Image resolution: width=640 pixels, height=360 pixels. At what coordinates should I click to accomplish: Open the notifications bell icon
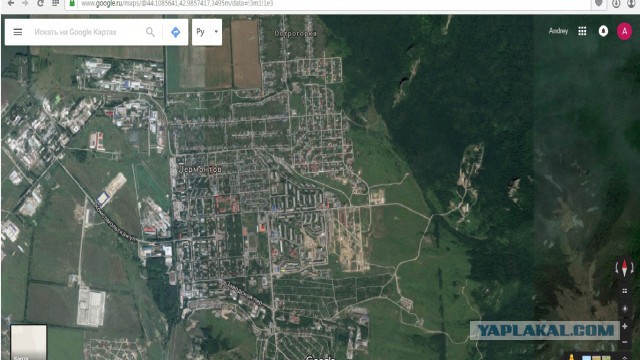pos(603,31)
